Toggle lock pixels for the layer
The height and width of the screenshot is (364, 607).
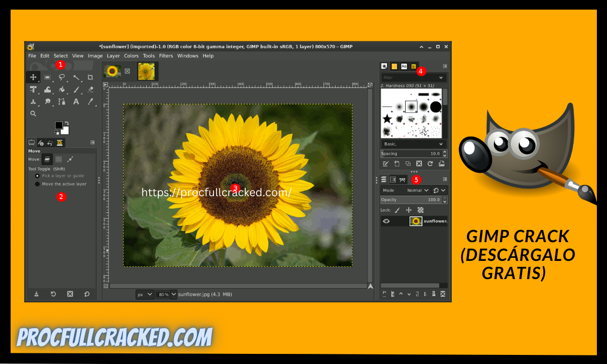tap(397, 210)
